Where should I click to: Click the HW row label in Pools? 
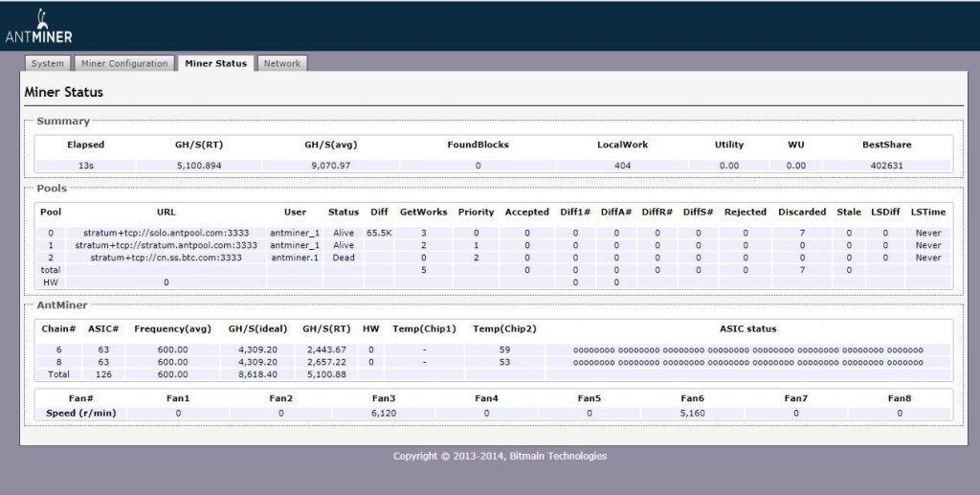(51, 281)
